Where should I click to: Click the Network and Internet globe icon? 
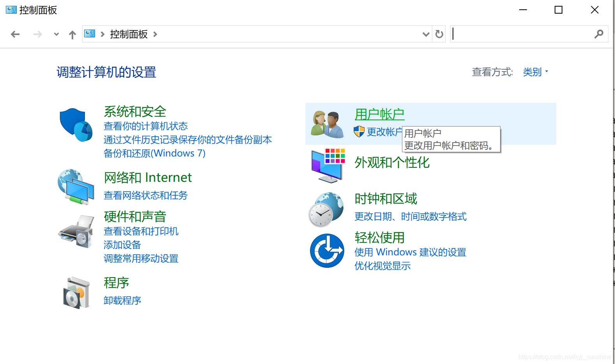76,187
